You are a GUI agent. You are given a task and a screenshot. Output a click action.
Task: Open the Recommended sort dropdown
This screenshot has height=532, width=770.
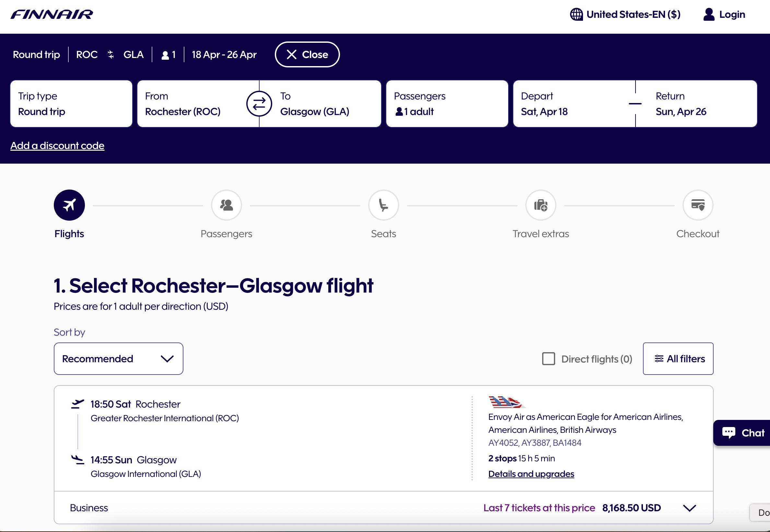point(118,359)
